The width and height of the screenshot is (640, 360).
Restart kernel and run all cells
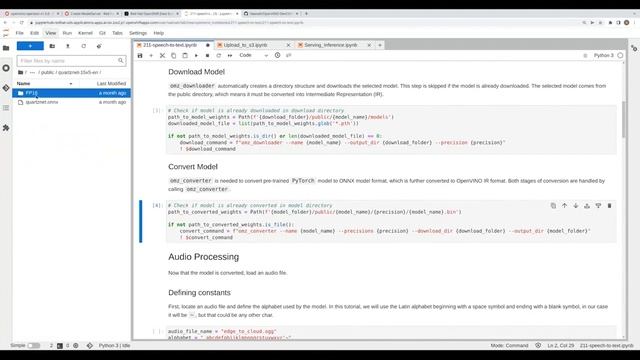(x=230, y=56)
